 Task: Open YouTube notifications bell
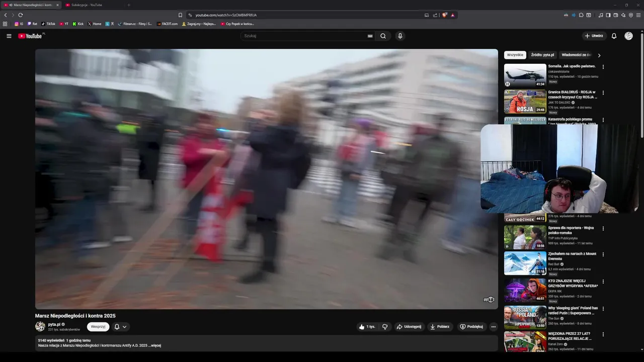pos(614,36)
